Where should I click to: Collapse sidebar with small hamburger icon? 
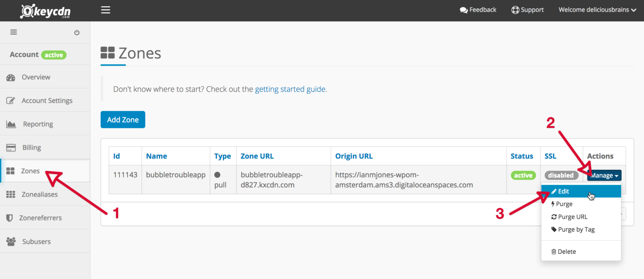pyautogui.click(x=14, y=32)
